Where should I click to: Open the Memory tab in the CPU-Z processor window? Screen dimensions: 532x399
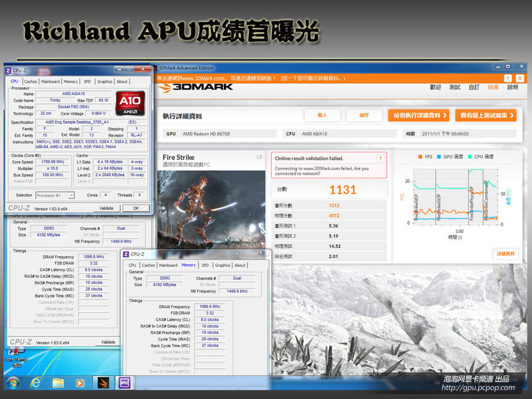71,81
